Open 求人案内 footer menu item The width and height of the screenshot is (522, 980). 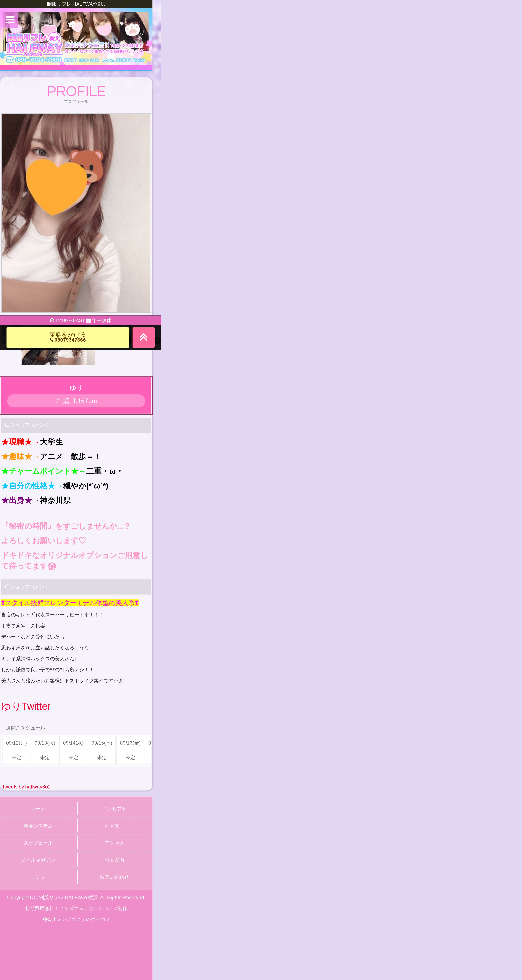click(114, 860)
